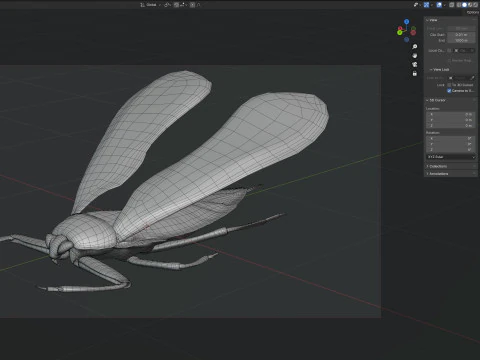Collapse the View Lock subpanel
This screenshot has width=480, height=360.
tap(439, 69)
